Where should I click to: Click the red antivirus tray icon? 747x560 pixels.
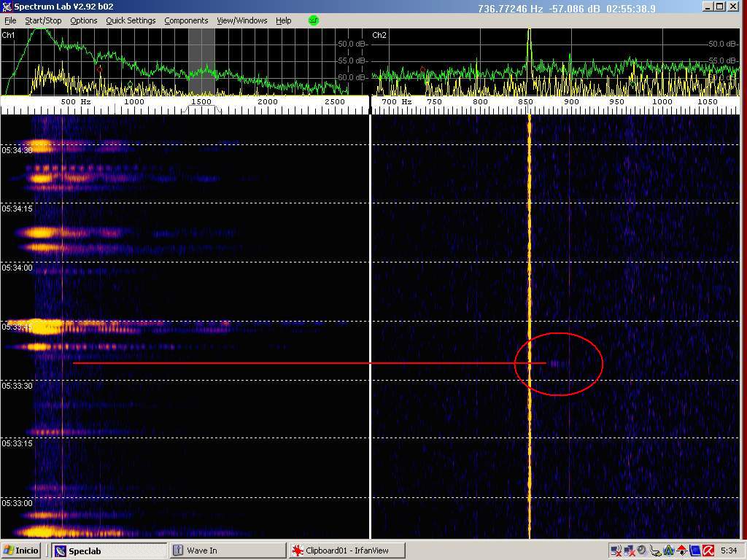click(x=708, y=551)
